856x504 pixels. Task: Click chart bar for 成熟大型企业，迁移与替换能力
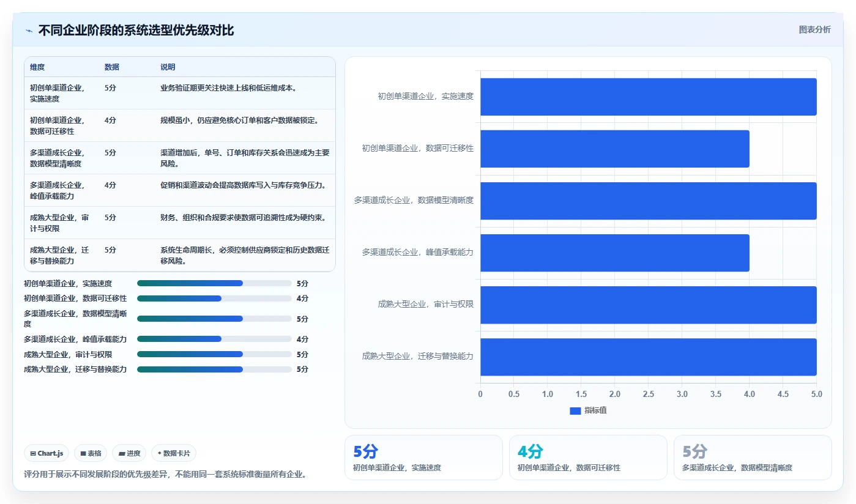click(x=648, y=357)
